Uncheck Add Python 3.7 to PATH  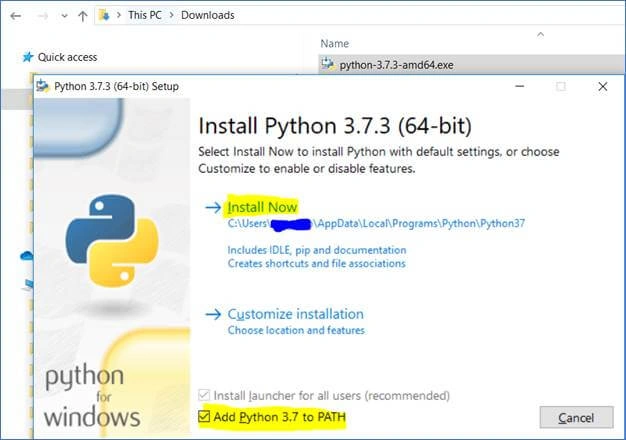pos(204,416)
